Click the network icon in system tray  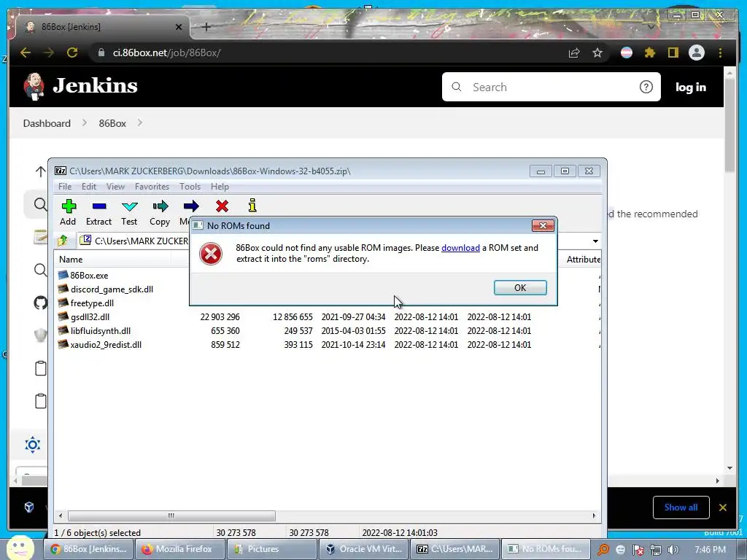click(x=656, y=550)
